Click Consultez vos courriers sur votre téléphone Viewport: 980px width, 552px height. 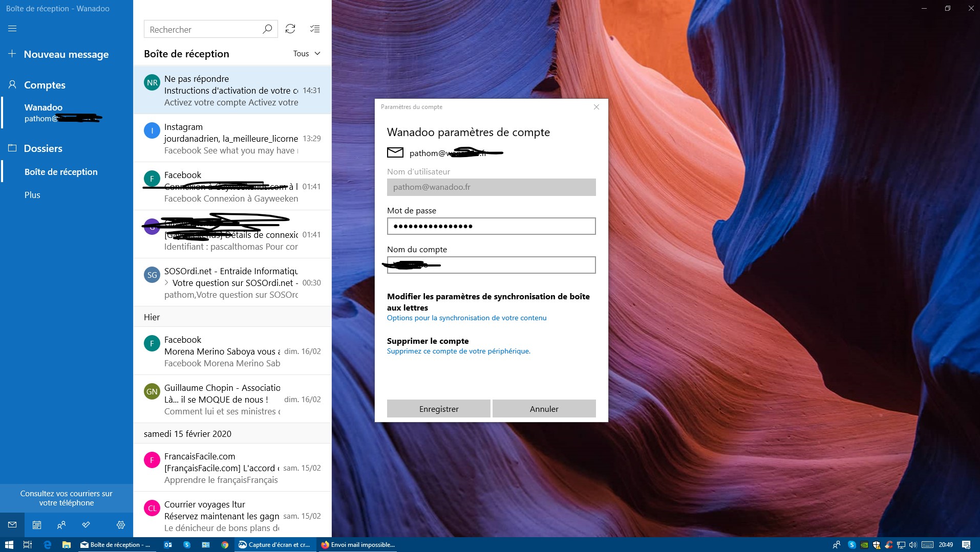(67, 498)
